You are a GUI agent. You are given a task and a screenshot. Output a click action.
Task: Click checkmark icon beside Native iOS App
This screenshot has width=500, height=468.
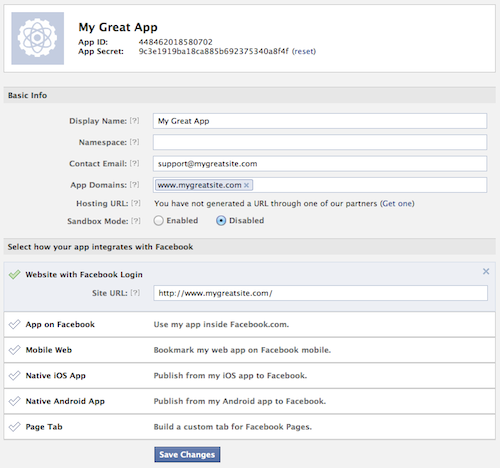[14, 376]
